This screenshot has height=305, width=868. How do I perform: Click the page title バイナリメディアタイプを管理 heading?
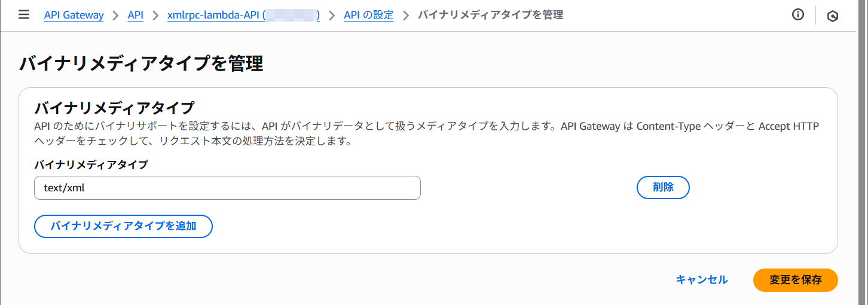pyautogui.click(x=141, y=63)
